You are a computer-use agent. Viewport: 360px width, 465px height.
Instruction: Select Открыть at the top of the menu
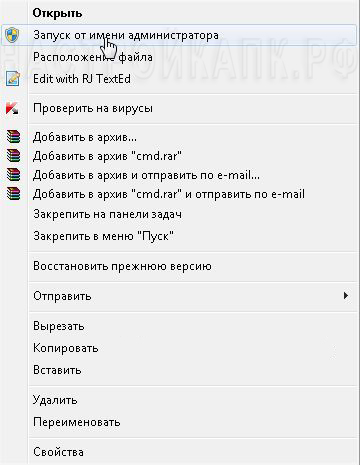(x=57, y=13)
